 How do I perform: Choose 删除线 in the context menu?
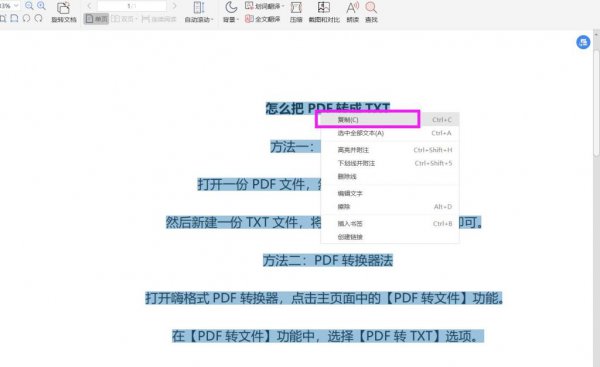click(x=390, y=177)
